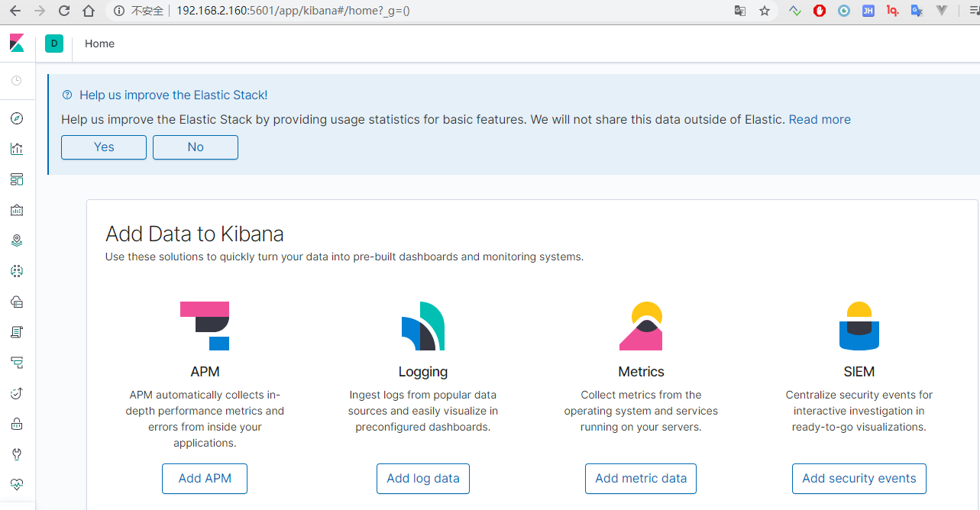Image resolution: width=980 pixels, height=510 pixels.
Task: Open SIEM via the sidebar lock icon
Action: pos(17,424)
